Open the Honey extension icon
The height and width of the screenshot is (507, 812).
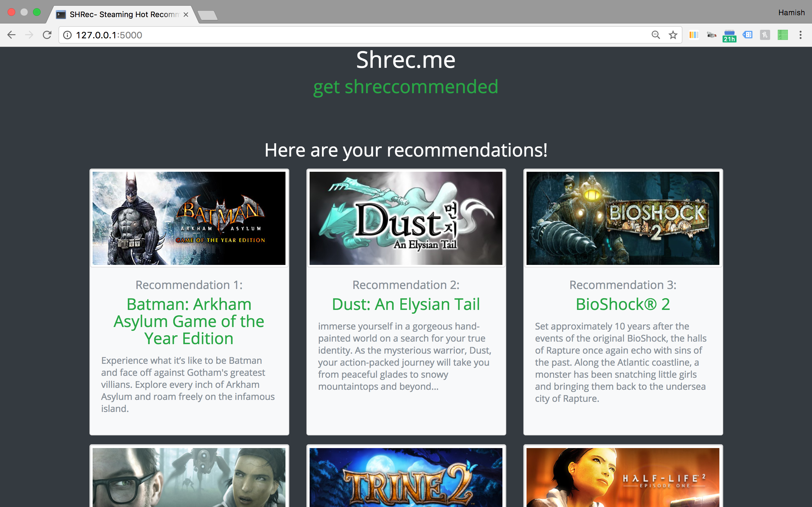pyautogui.click(x=765, y=35)
